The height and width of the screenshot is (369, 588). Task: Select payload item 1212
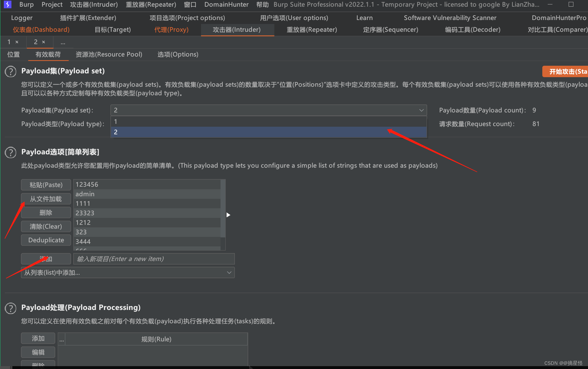(x=147, y=223)
